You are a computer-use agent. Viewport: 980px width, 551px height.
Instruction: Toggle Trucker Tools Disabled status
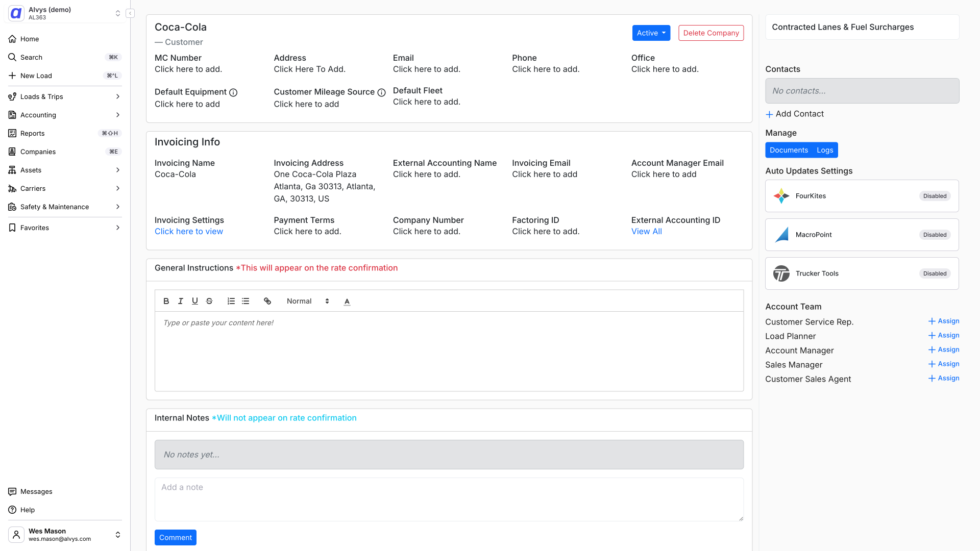935,273
